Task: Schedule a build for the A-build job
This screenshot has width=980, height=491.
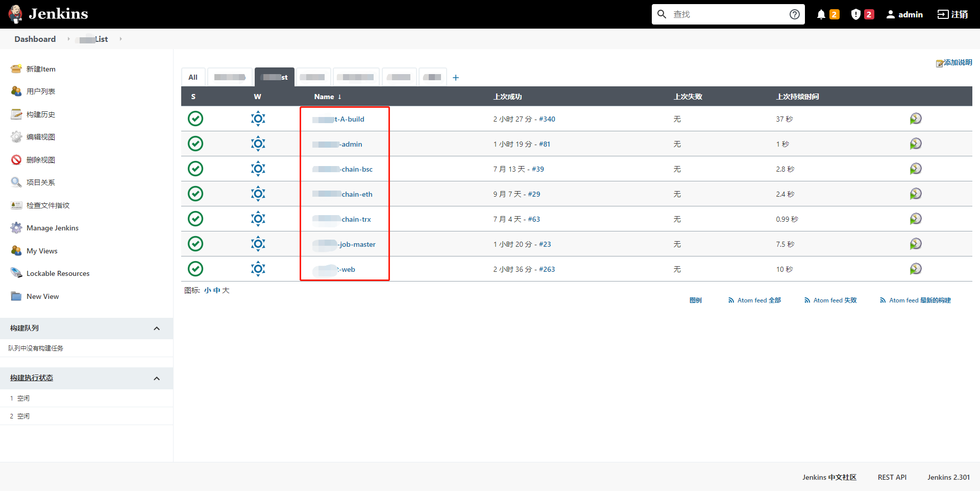Action: pyautogui.click(x=916, y=119)
